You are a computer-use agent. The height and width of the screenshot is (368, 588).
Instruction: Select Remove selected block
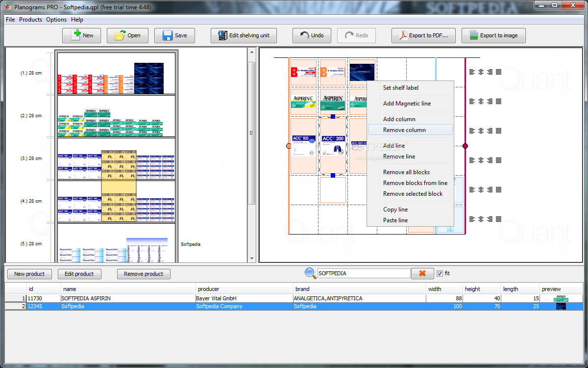pyautogui.click(x=410, y=194)
